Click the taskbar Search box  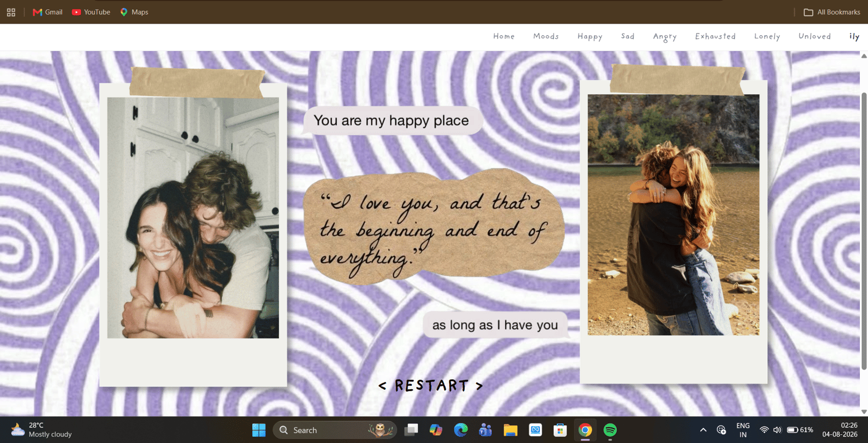tap(334, 430)
